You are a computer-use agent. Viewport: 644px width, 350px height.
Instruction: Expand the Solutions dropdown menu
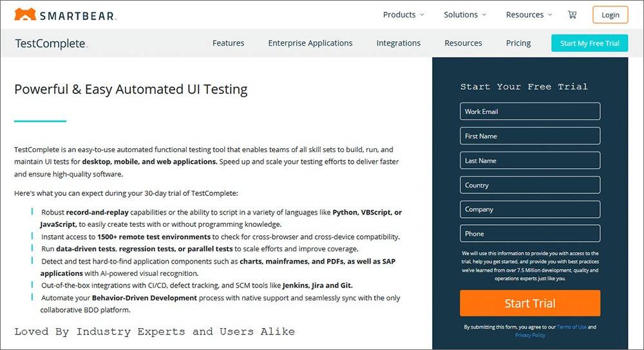465,15
